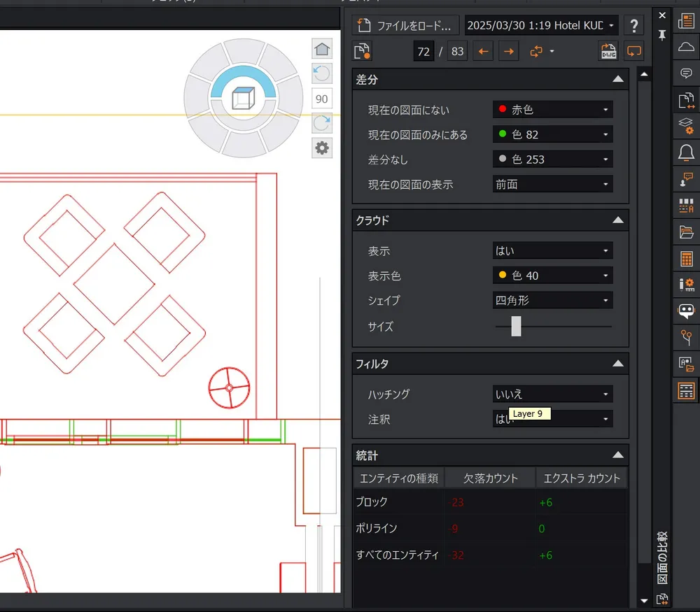700x612 pixels.
Task: Open the 現在の図面にない color dropdown (赤色)
Action: [x=553, y=110]
